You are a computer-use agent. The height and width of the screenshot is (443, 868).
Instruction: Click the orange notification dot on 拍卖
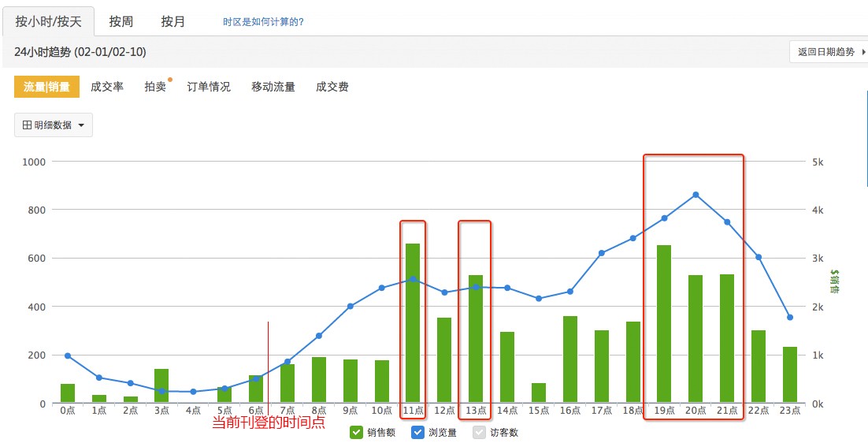[170, 80]
